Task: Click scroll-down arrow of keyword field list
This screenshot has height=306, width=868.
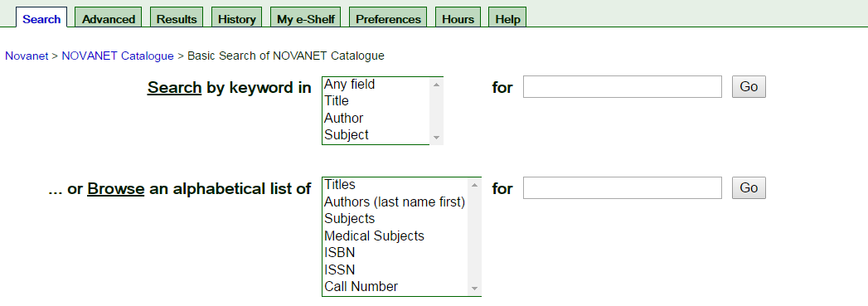Action: [436, 137]
